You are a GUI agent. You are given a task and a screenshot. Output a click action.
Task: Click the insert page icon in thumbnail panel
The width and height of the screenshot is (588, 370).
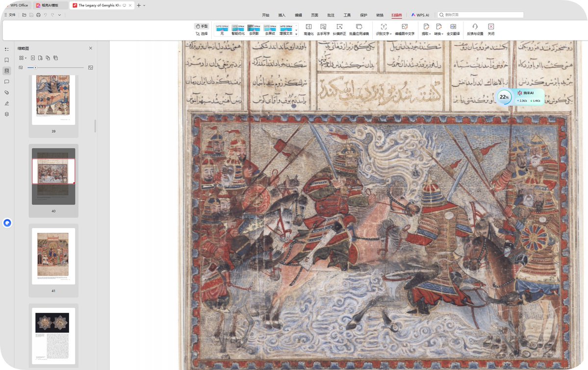33,58
